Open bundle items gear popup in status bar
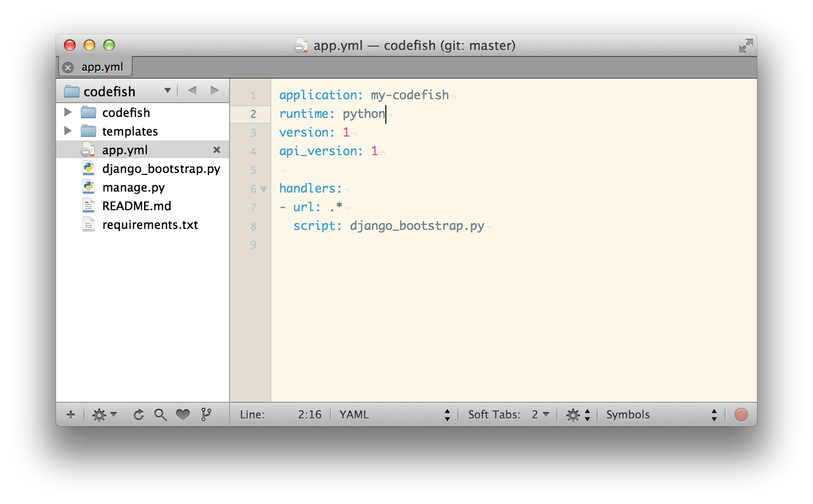The image size is (813, 504). point(578,415)
